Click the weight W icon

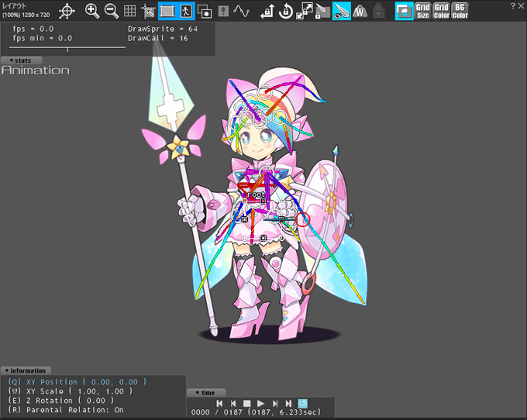tap(360, 12)
